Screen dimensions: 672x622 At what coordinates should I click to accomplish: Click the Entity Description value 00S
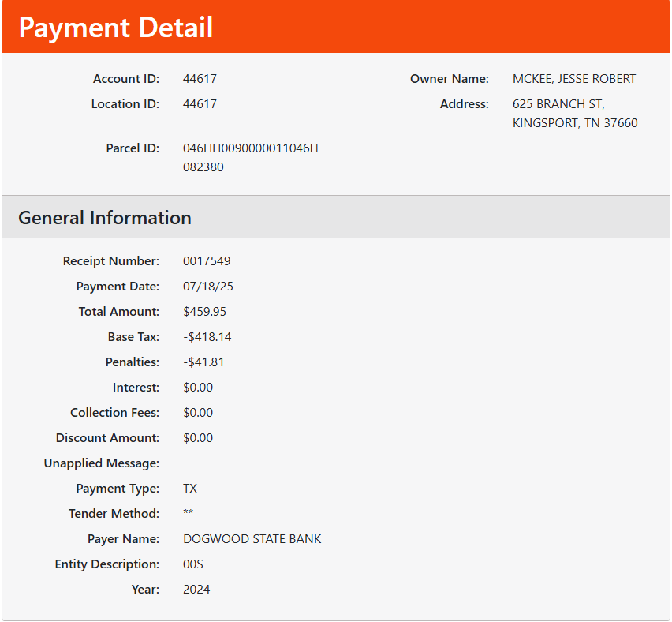point(193,564)
